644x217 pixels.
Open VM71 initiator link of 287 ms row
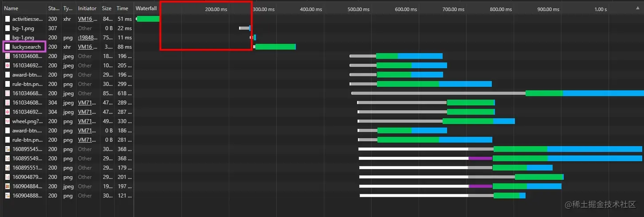click(87, 112)
